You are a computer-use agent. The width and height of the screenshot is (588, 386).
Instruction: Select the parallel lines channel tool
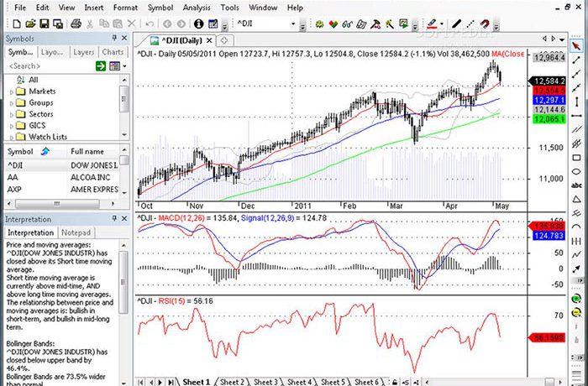[x=576, y=130]
